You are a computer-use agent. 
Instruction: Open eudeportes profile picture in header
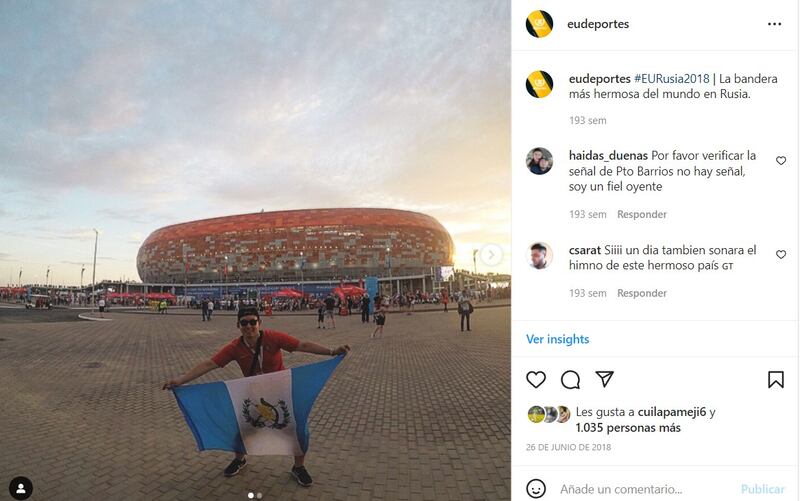[539, 24]
